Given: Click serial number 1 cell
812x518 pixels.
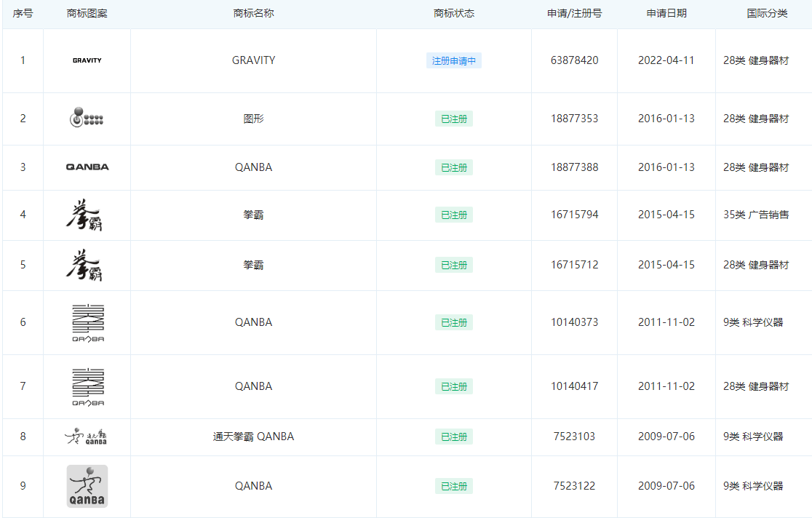Looking at the screenshot, I should (x=23, y=60).
